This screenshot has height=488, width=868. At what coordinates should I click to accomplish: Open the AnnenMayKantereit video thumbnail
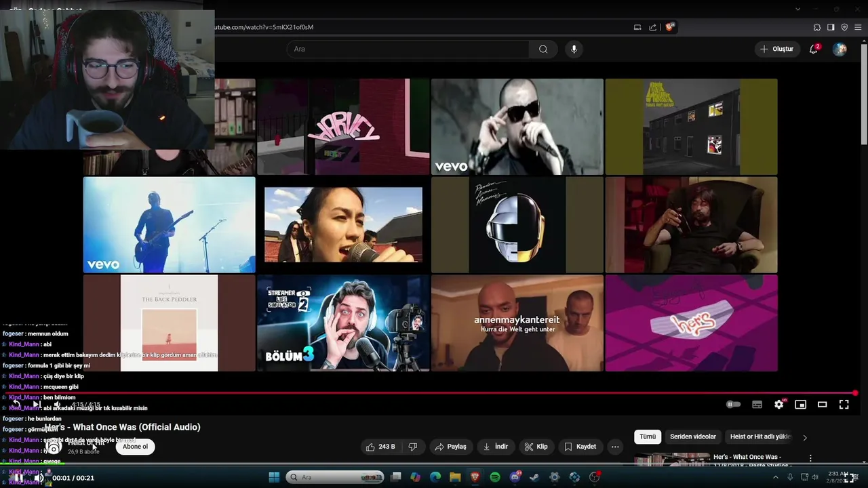click(x=517, y=323)
